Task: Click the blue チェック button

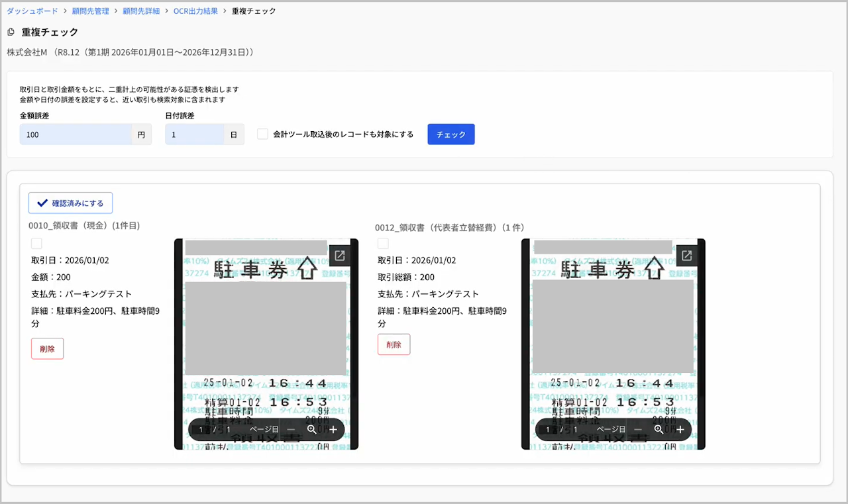Action: pos(451,134)
